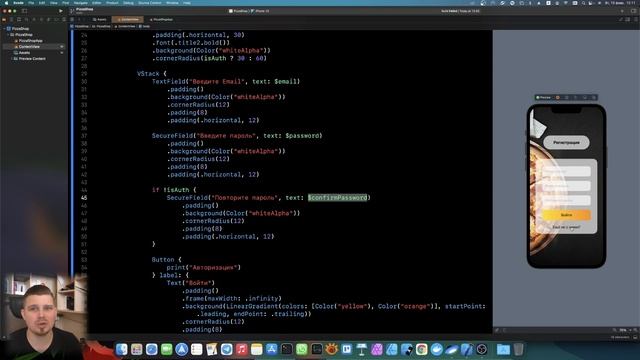The height and width of the screenshot is (360, 640).
Task: Open Keynote from the Dock
Action: tap(362, 349)
